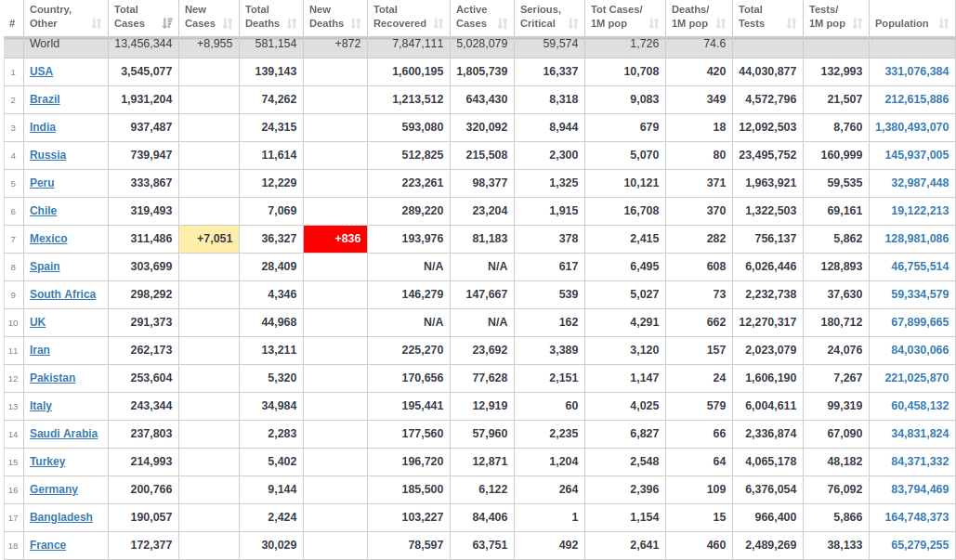The width and height of the screenshot is (956, 560).
Task: Select USA total cases 3,545,077
Action: [147, 72]
